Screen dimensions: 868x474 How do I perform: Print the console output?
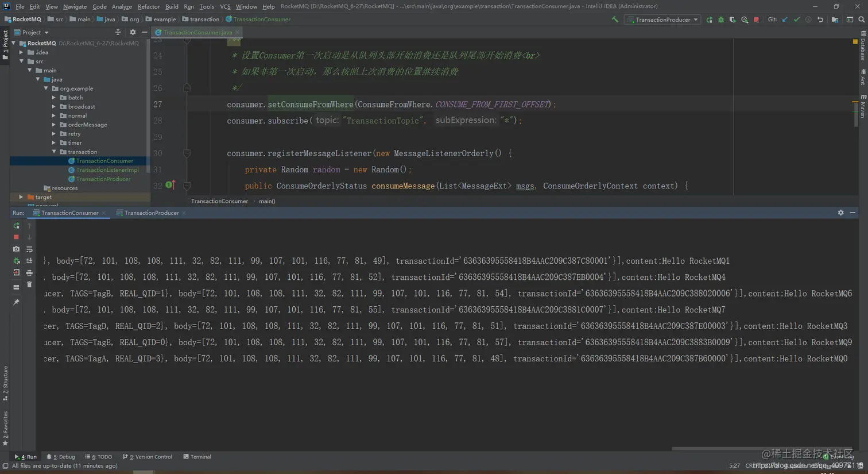(29, 273)
